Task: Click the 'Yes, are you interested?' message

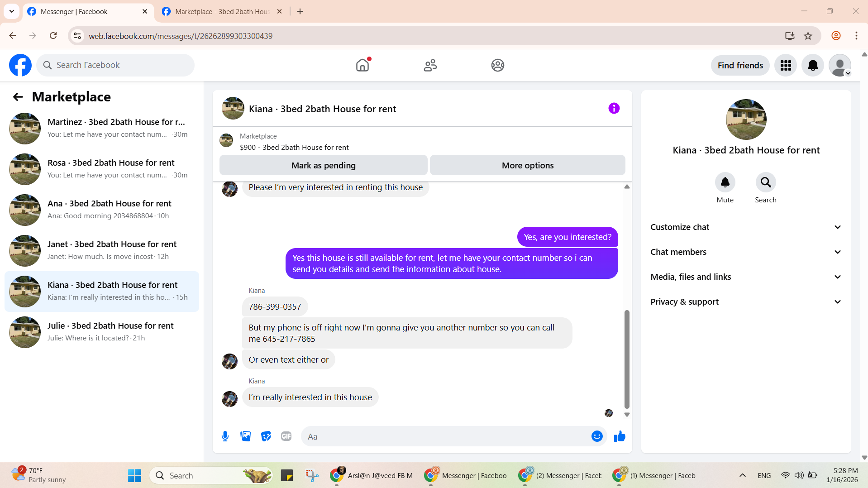Action: [x=568, y=237]
